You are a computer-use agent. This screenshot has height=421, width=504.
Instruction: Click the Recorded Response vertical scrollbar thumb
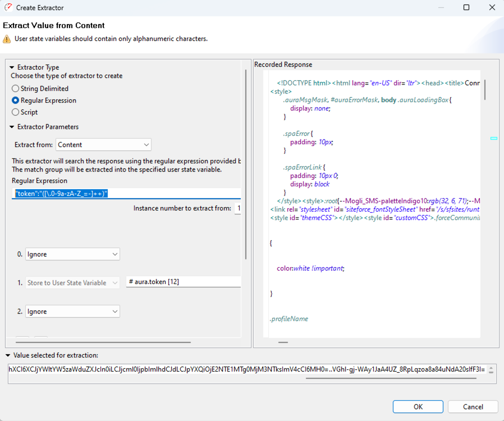[485, 90]
